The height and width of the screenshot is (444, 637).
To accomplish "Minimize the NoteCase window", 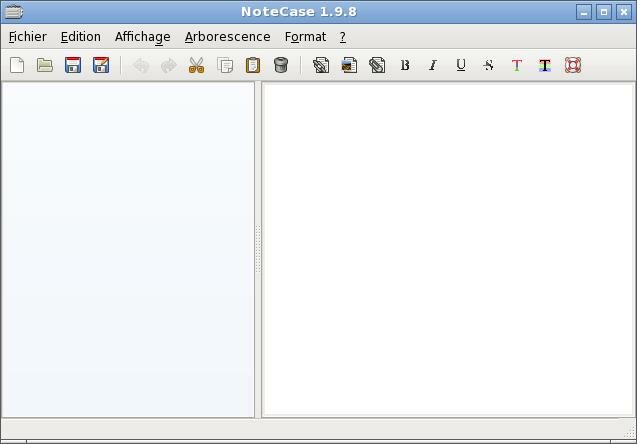I will click(x=584, y=12).
